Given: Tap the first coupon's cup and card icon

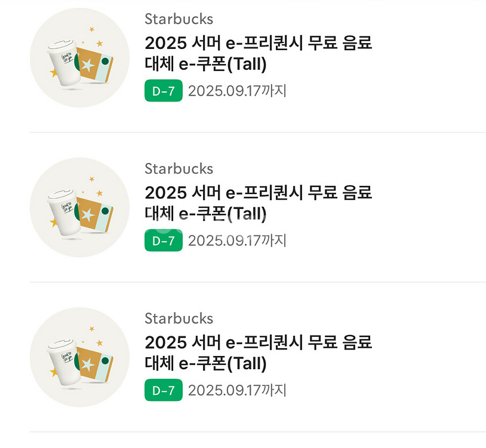Looking at the screenshot, I should (79, 58).
